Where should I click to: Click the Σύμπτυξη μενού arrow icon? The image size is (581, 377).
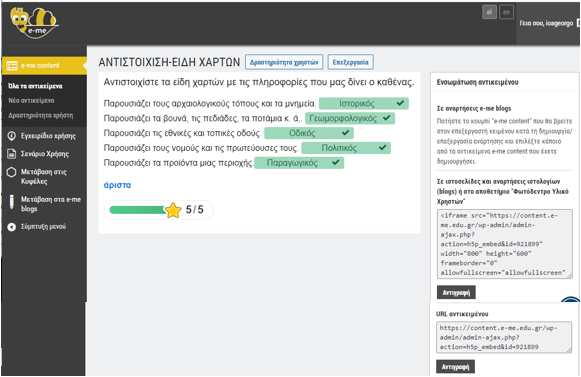(x=12, y=227)
